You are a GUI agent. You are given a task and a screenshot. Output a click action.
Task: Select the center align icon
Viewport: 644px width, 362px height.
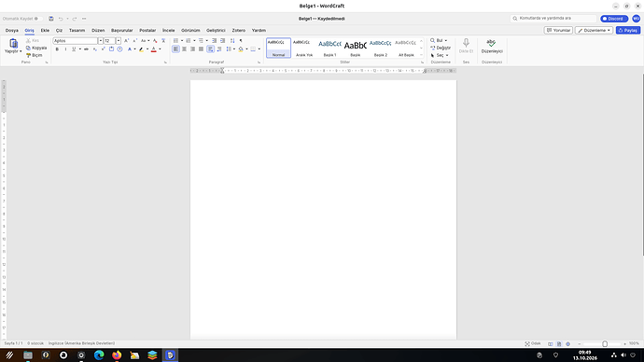[184, 49]
